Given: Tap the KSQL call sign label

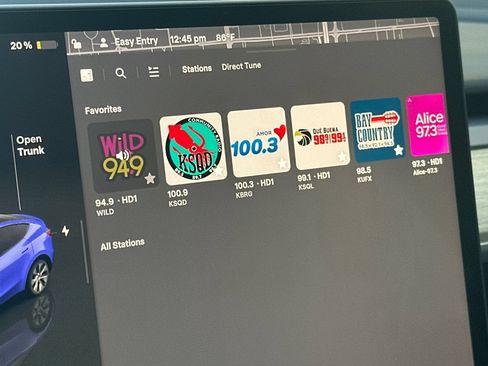Looking at the screenshot, I should pyautogui.click(x=306, y=187).
